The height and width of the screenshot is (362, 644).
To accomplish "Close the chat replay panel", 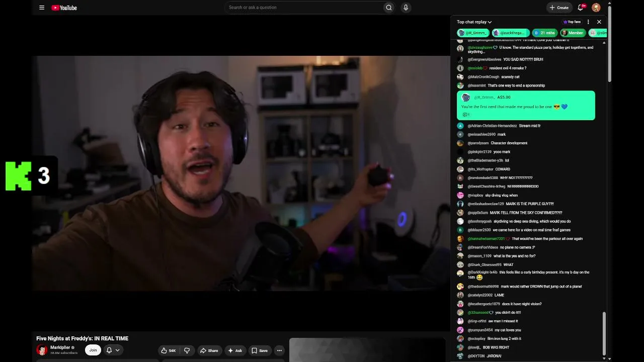I will [x=599, y=22].
